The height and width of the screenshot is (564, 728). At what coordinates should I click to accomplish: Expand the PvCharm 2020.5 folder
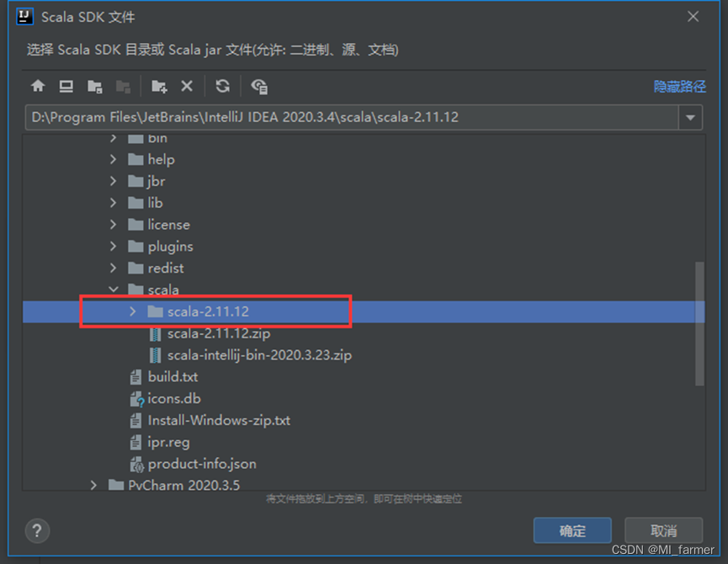coord(93,485)
